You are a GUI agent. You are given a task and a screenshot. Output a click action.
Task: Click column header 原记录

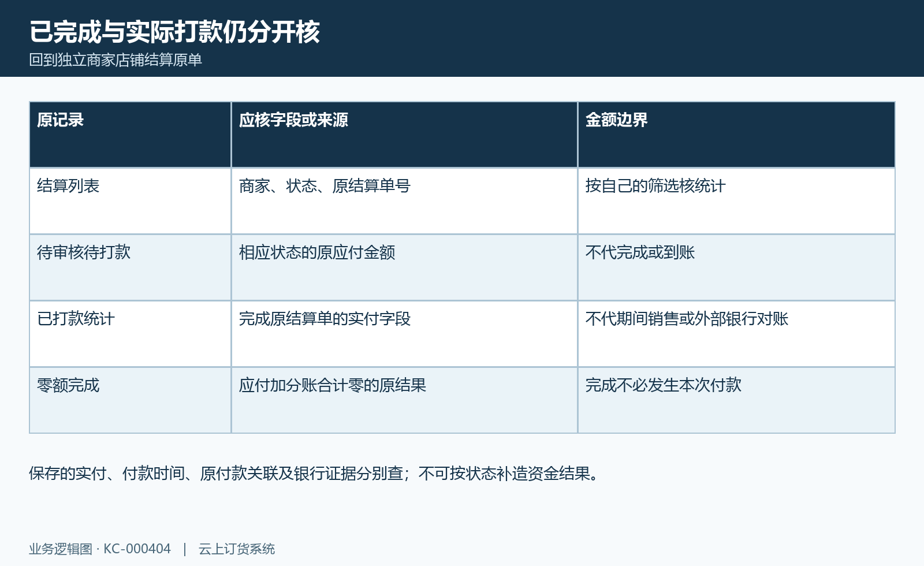(x=131, y=135)
